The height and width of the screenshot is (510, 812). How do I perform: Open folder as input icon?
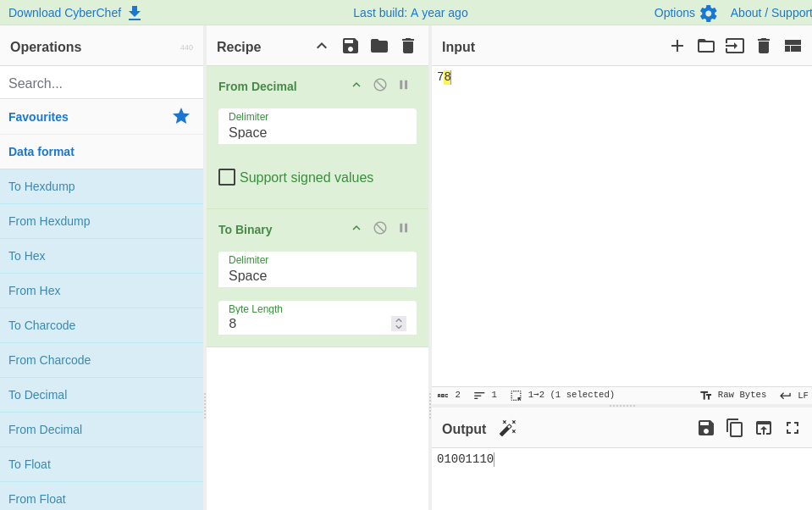click(706, 46)
